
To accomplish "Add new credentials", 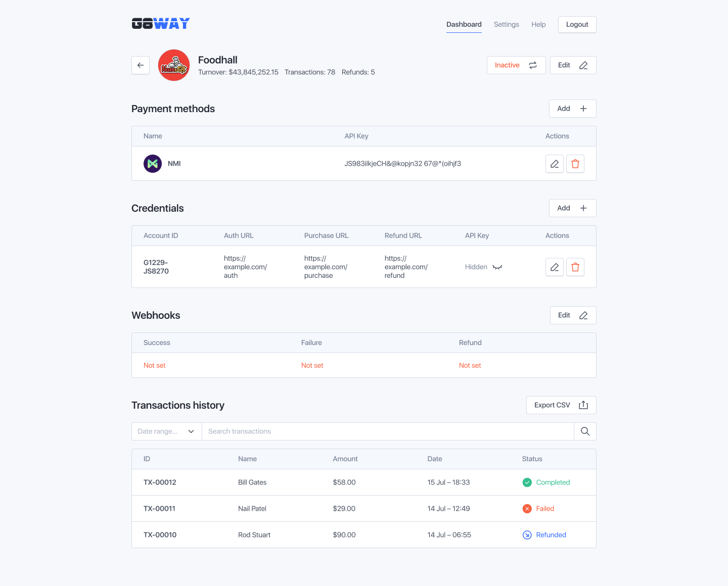I will click(x=572, y=208).
